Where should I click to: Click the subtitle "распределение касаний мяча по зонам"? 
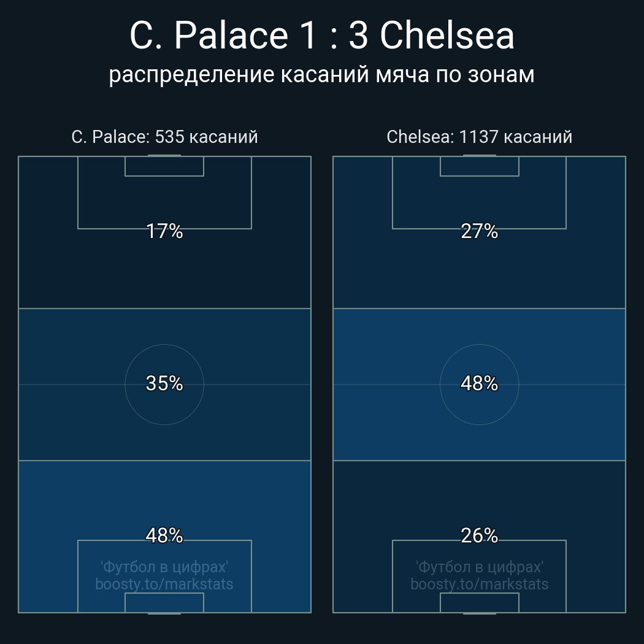point(322,75)
